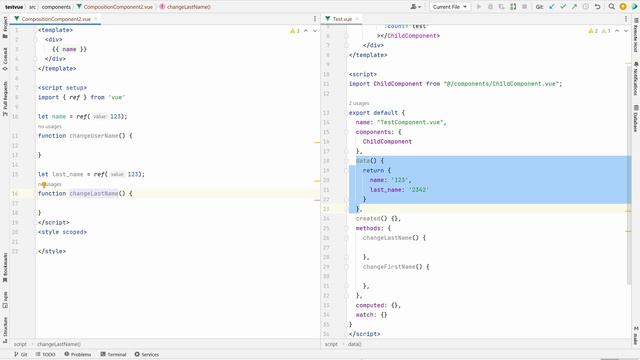The image size is (640, 360).
Task: Close the CompositionComponent2.vue tab
Action: pyautogui.click(x=96, y=19)
